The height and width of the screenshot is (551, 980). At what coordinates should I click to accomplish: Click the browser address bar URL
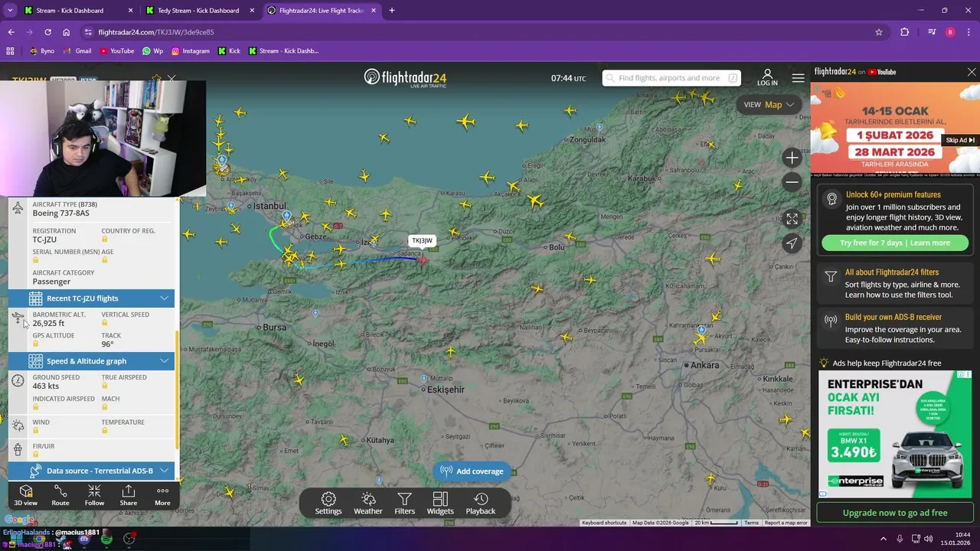(156, 32)
